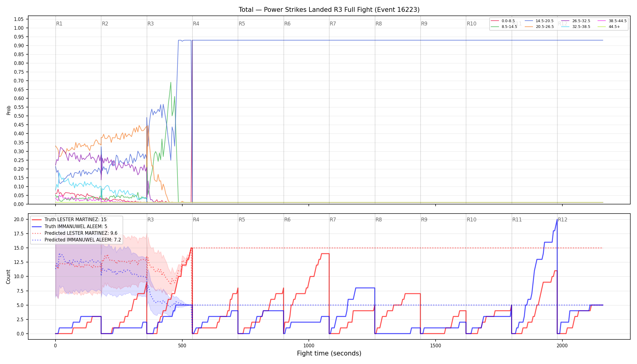Click the x-axis tick label '2000'

[562, 345]
